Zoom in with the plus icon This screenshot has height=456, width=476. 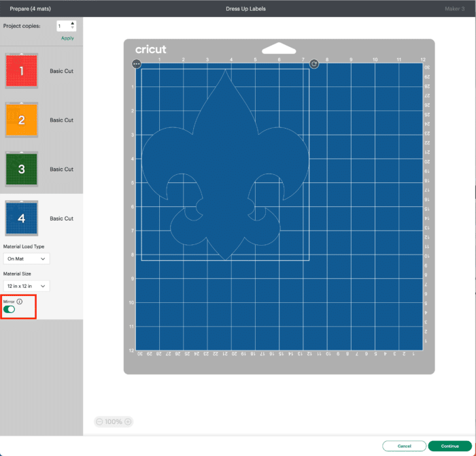(x=128, y=422)
